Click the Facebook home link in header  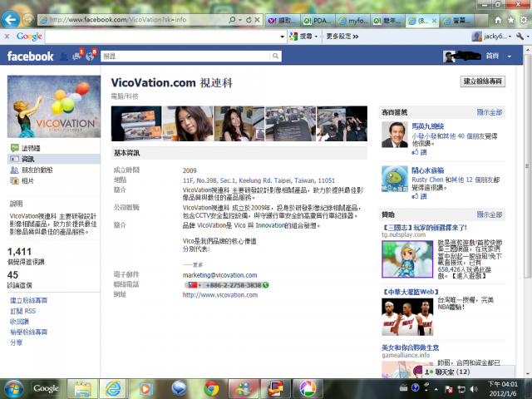[492, 56]
